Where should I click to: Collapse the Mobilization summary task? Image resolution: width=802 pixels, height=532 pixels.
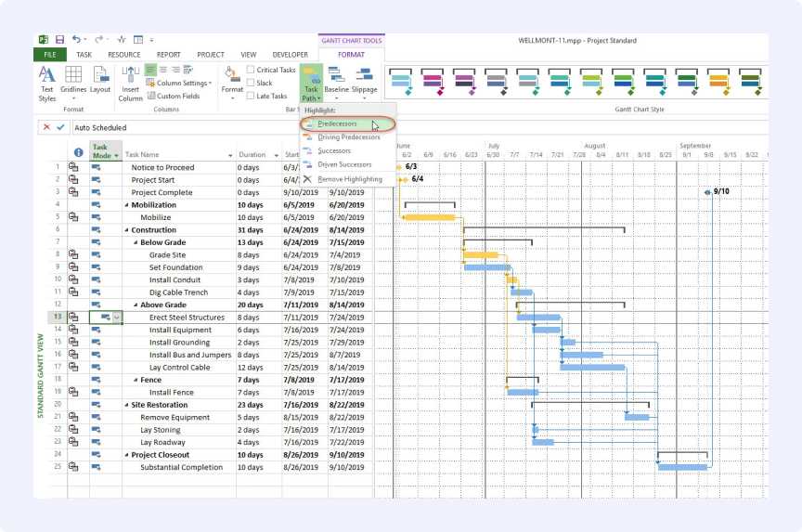[127, 205]
